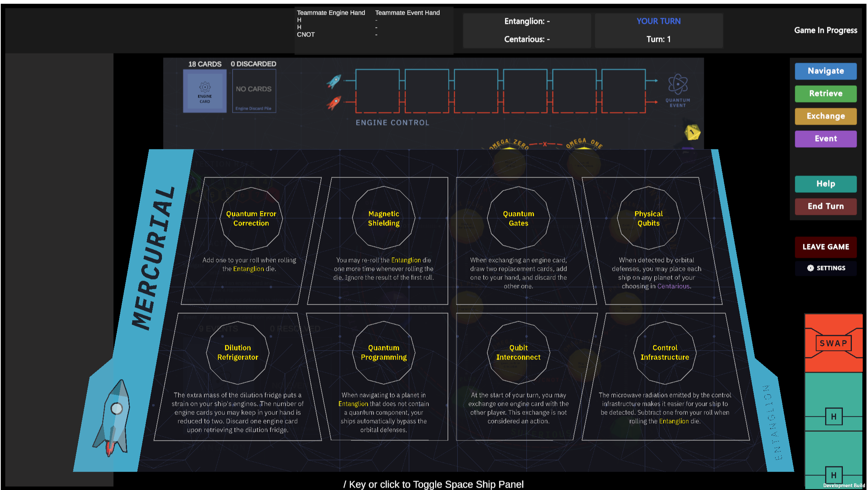This screenshot has width=868, height=490.
Task: Select the Engine Card deck
Action: 205,91
